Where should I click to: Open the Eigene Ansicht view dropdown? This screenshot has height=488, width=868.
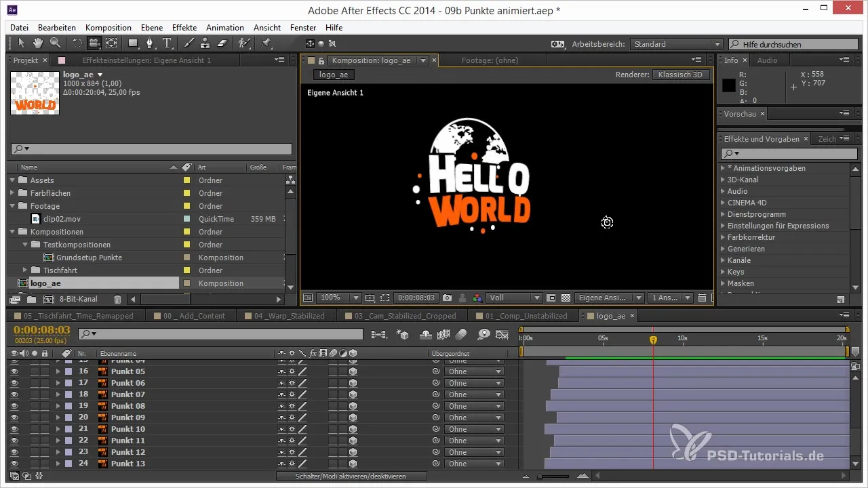tap(609, 298)
